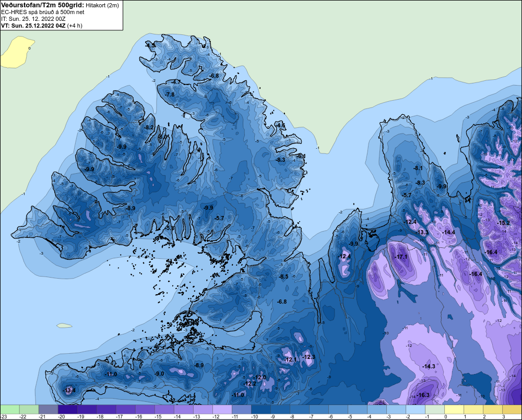
Task: Select the -16.3 temperature reading
Action: coord(423,395)
